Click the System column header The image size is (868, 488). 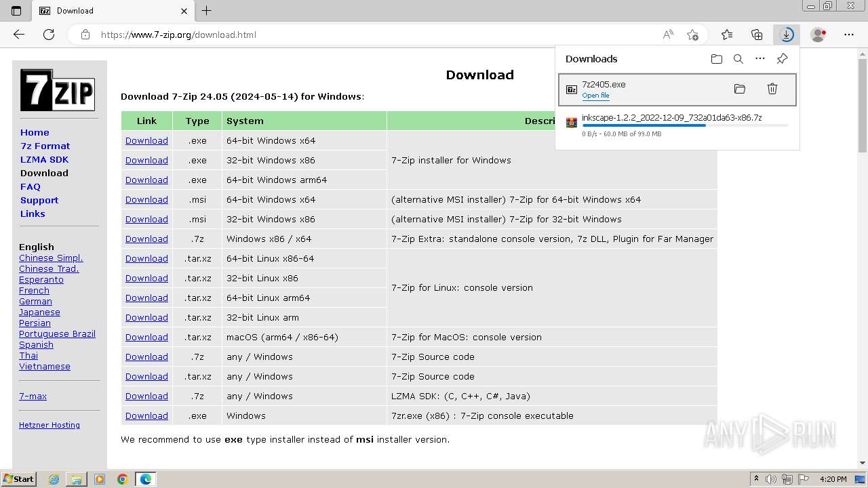[x=304, y=121]
